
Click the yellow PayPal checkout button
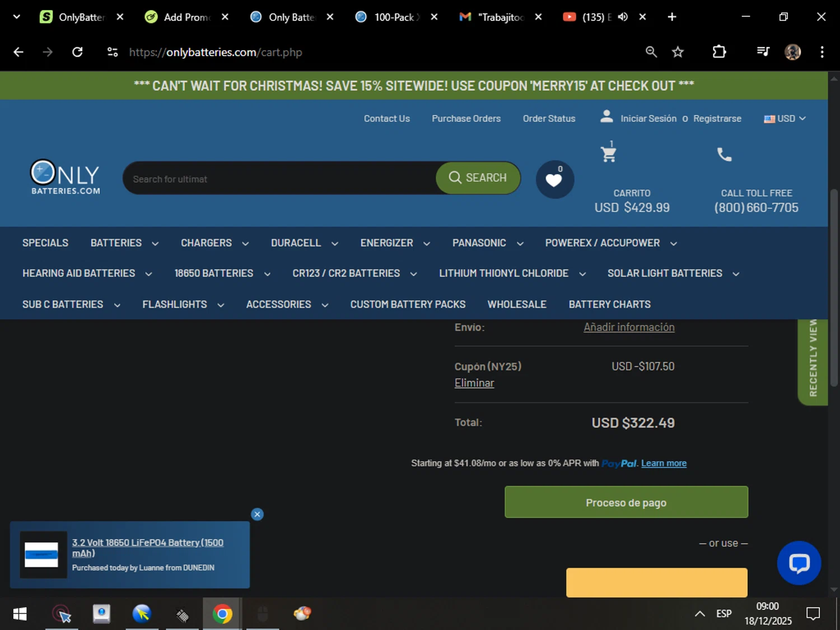pyautogui.click(x=656, y=582)
